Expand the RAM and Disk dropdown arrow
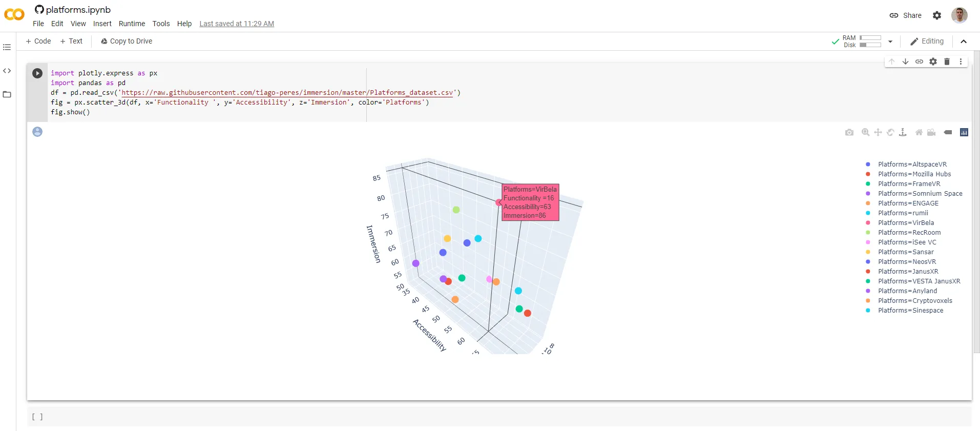This screenshot has width=980, height=431. 890,42
